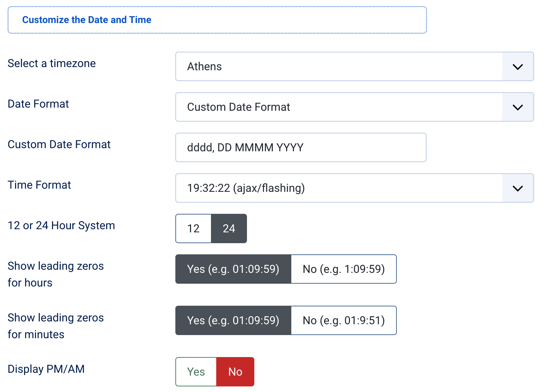Set Display PM/AM to Yes
Image resolution: width=547 pixels, height=392 pixels.
pyautogui.click(x=196, y=372)
